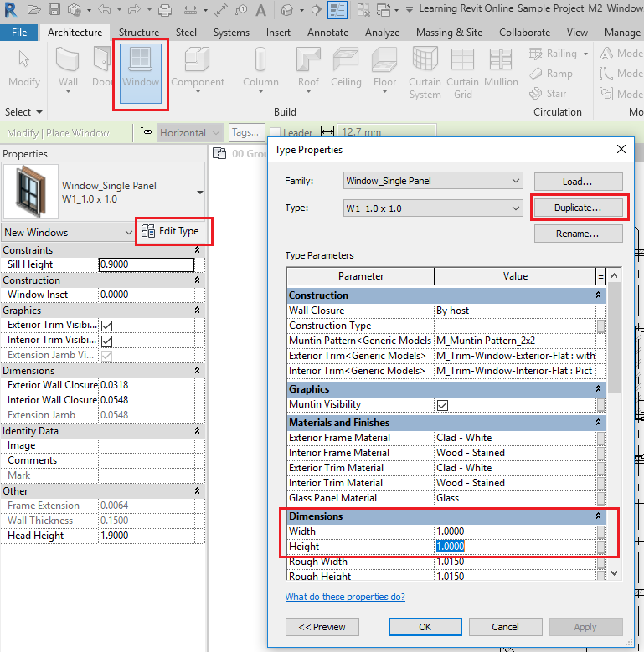This screenshot has height=652, width=644.
Task: Select the Floor tool icon
Action: pyautogui.click(x=384, y=60)
